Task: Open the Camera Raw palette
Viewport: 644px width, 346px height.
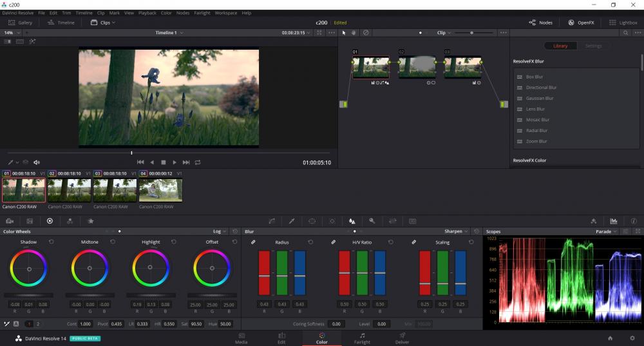Action: pyautogui.click(x=10, y=221)
